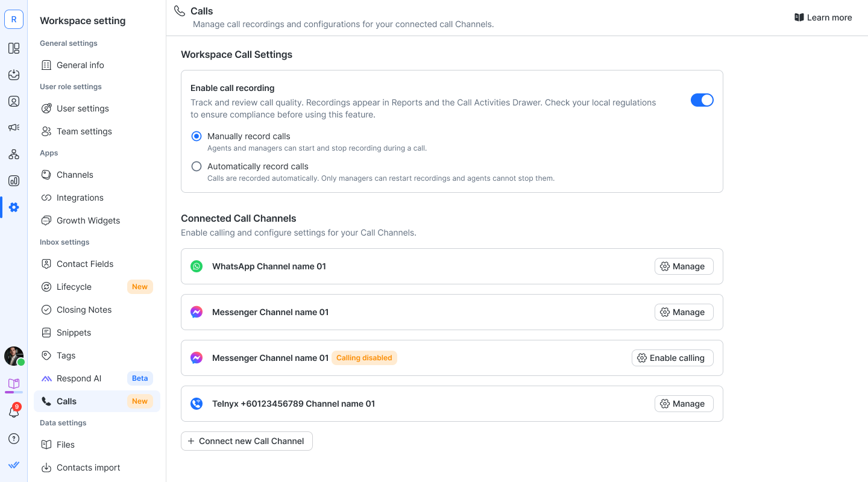Viewport: 868px width, 482px height.
Task: Open the broadcasts megaphone icon
Action: click(14, 128)
